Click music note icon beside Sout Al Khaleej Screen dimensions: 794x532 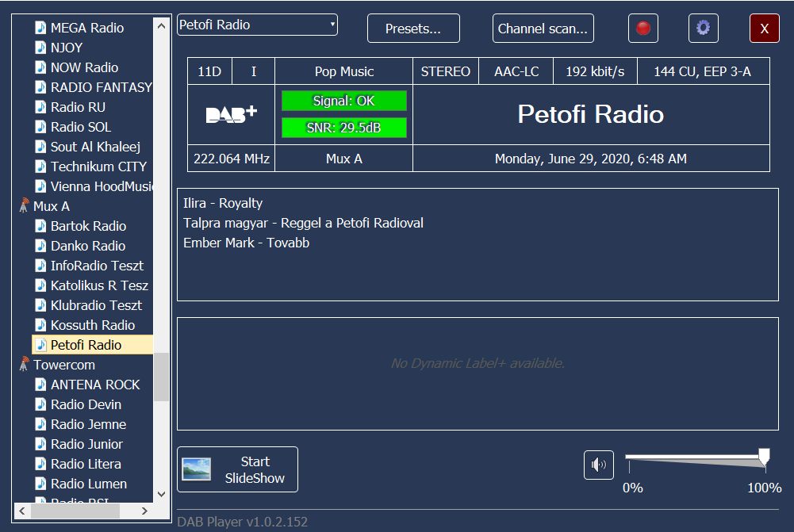pos(40,147)
